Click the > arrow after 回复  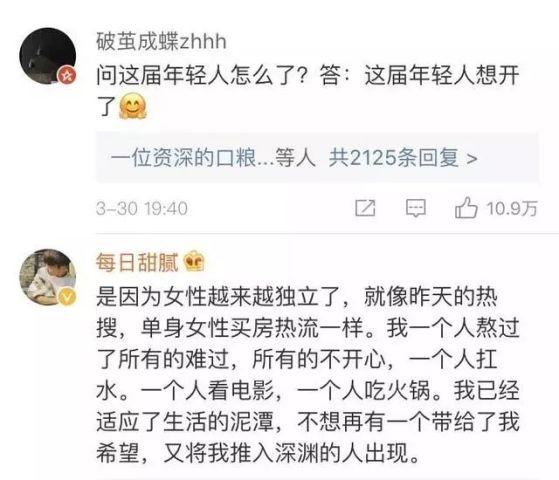click(472, 158)
